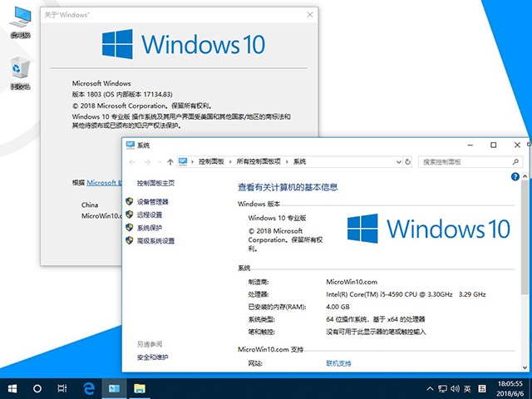Viewport: 532px width, 399px height.
Task: Open the This PC desktop icon
Action: pyautogui.click(x=20, y=22)
